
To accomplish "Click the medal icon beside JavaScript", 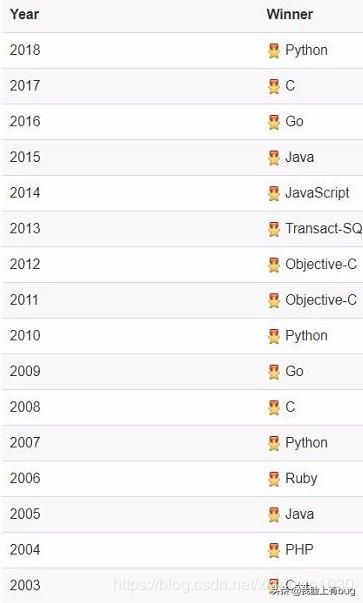I will coord(274,193).
